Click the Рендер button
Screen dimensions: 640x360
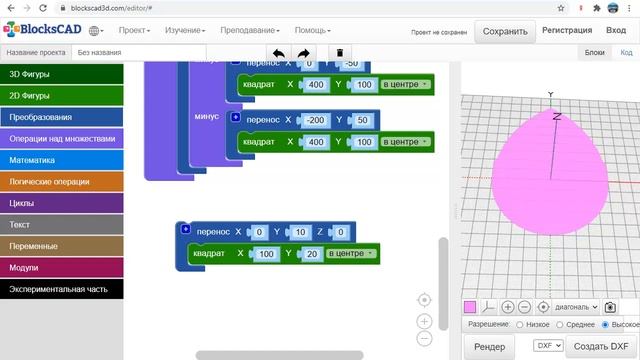[489, 347]
